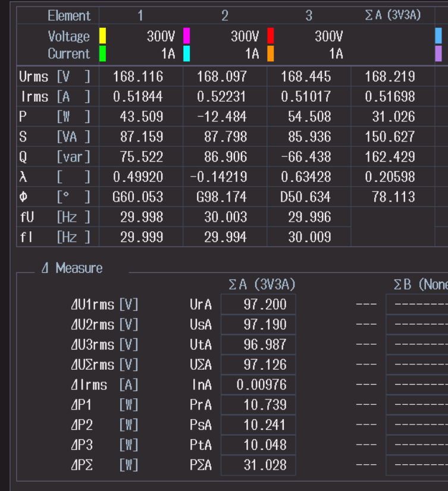The image size is (448, 491).
Task: Select the purple current swatch at right edge
Action: click(x=438, y=53)
